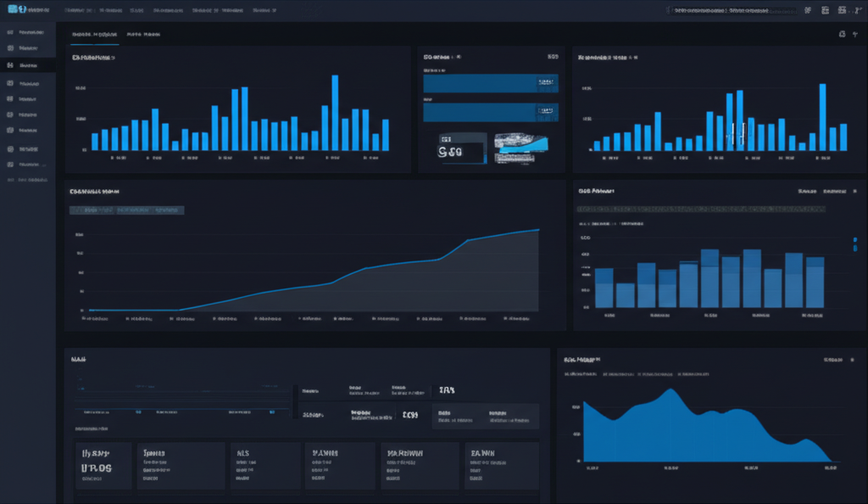Click the icon of the highlighted sidebar item
The image size is (868, 504).
[10, 65]
